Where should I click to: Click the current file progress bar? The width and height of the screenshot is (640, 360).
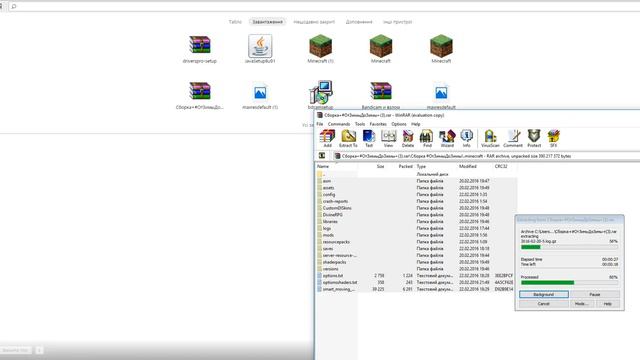569,247
